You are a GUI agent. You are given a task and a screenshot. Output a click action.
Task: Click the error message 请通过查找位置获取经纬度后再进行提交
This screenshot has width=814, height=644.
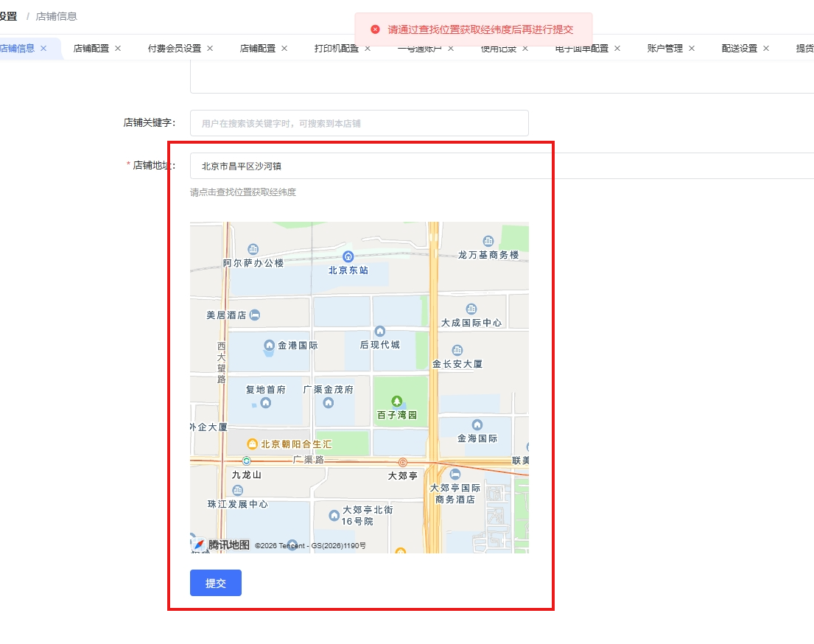pyautogui.click(x=481, y=29)
